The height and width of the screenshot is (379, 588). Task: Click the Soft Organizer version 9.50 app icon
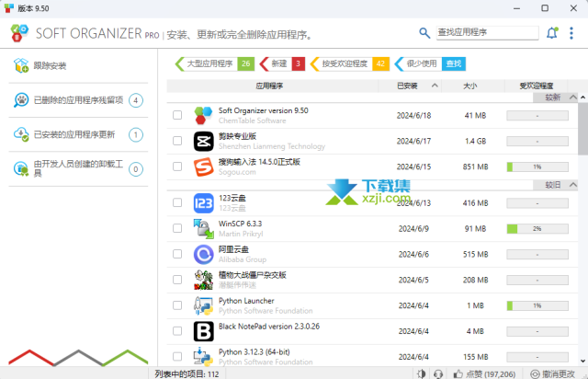pyautogui.click(x=203, y=115)
